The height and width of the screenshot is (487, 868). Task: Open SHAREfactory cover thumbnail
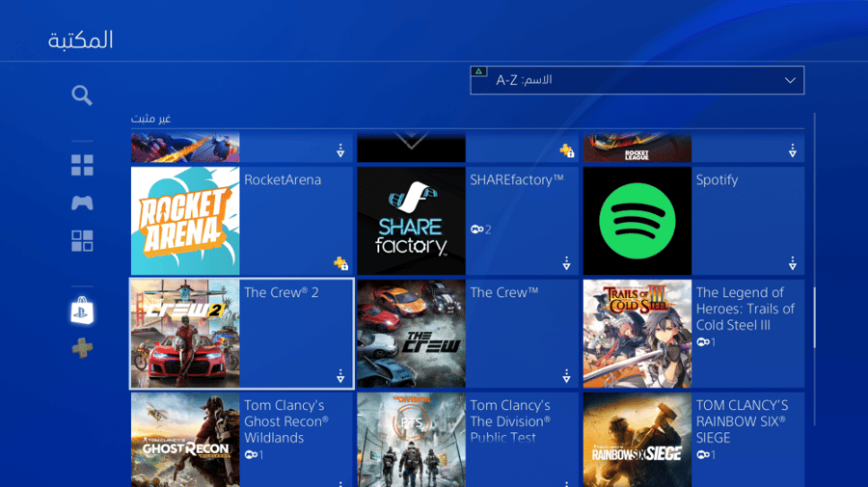click(x=411, y=221)
